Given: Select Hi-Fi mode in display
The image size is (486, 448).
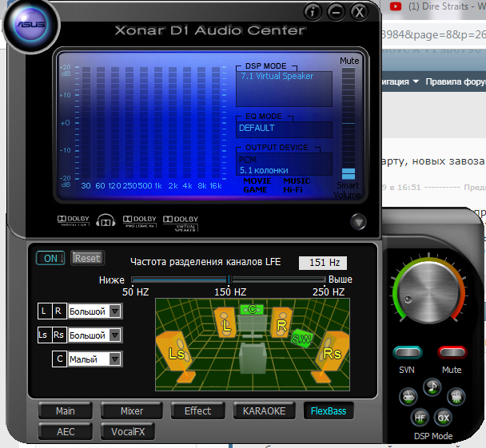Looking at the screenshot, I should (x=293, y=190).
